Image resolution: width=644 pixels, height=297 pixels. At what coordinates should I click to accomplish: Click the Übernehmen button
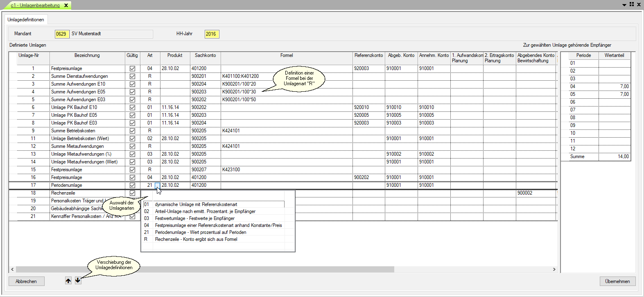pyautogui.click(x=617, y=281)
